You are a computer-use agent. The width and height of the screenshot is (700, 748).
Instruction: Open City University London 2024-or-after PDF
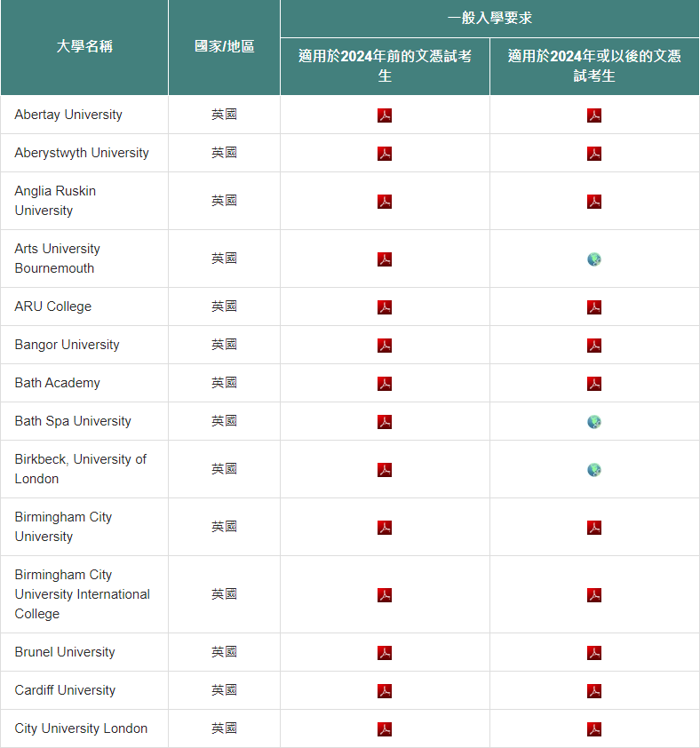pyautogui.click(x=594, y=729)
